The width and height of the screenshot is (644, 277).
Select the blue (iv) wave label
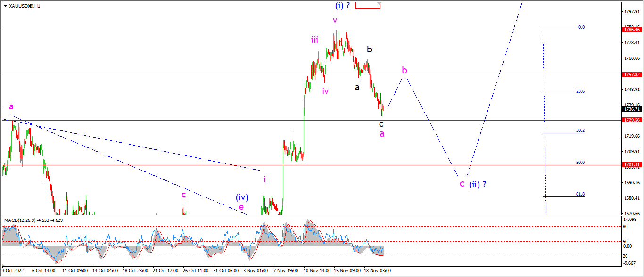(x=242, y=197)
